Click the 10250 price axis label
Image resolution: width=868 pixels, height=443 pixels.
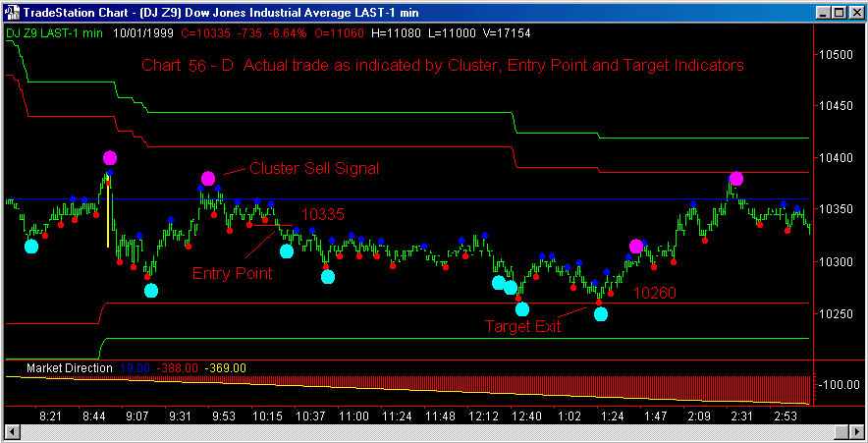[x=837, y=313]
